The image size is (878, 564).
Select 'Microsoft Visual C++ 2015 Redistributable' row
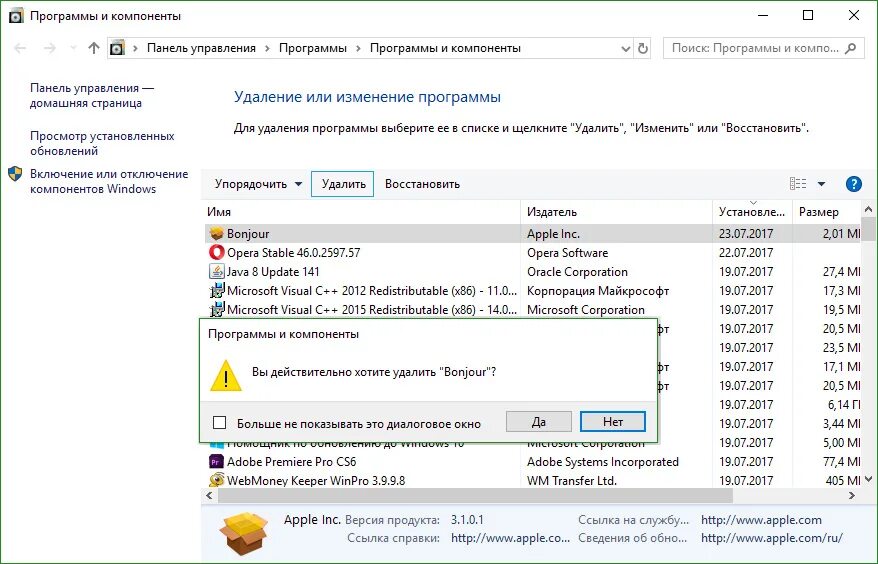pos(532,310)
